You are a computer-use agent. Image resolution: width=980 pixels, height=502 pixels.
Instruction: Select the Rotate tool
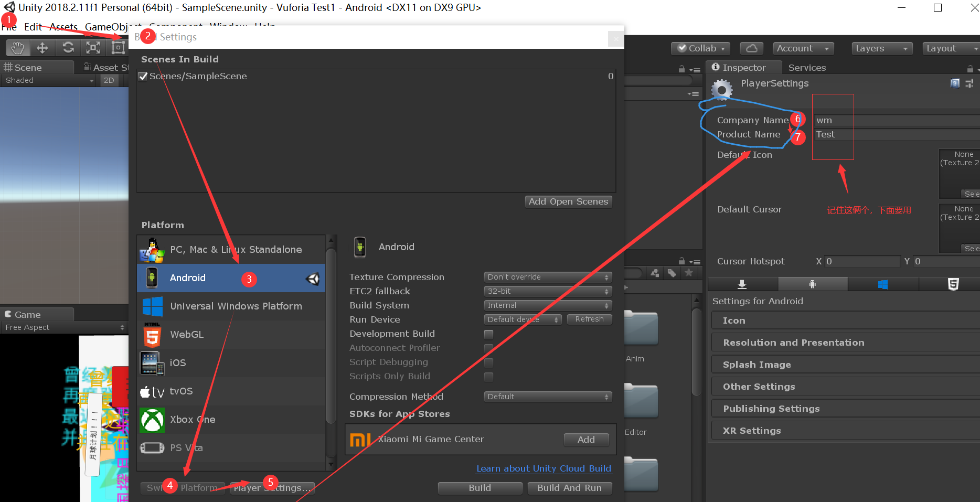(x=68, y=47)
